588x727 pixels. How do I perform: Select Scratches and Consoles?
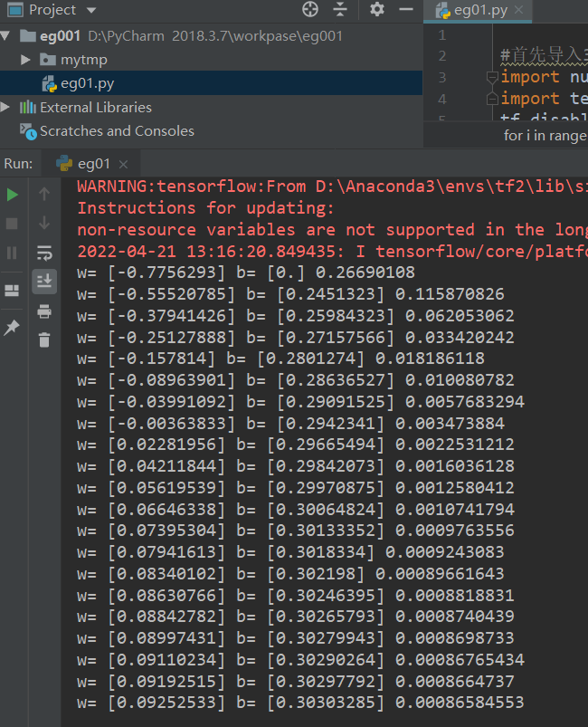coord(117,131)
